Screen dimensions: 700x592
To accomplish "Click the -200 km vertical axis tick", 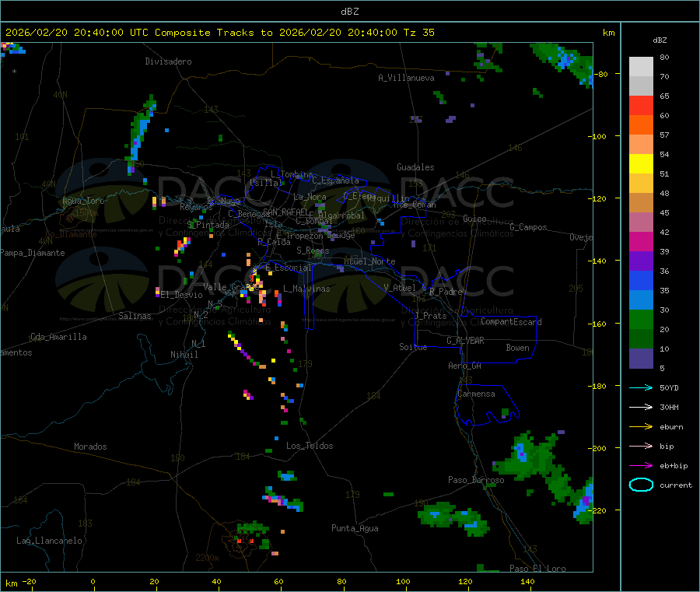I will (597, 448).
